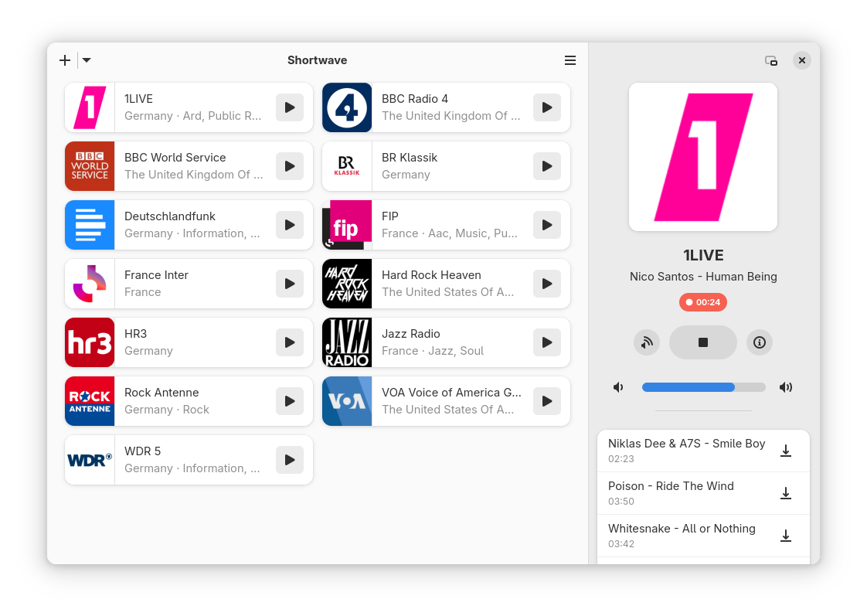Switch to mini player window mode
Screen dimensions: 867x616
770,60
